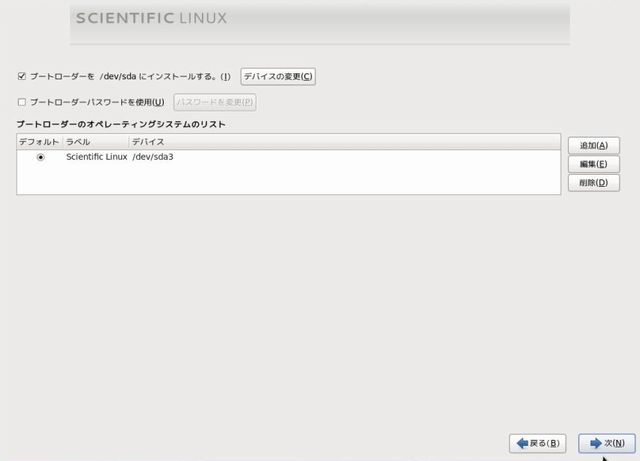Click the back arrow icon on 戻る
Screen dimensions: 640x461
[521, 443]
